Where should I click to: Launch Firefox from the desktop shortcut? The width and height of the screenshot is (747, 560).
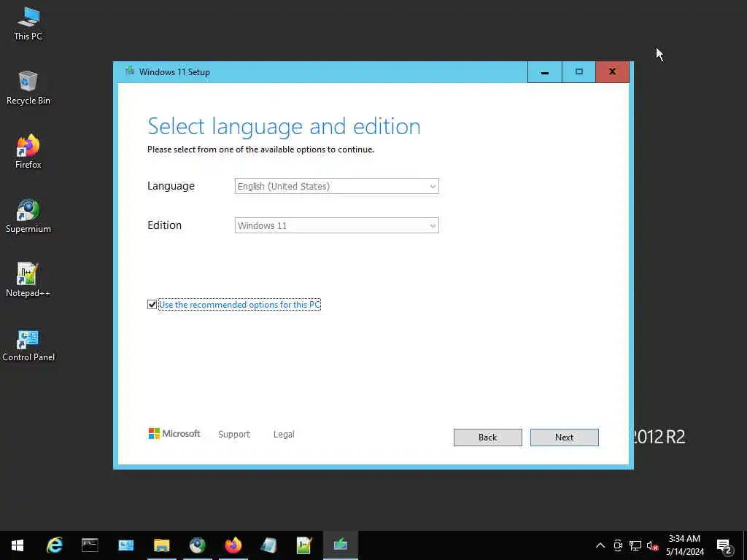(x=28, y=152)
